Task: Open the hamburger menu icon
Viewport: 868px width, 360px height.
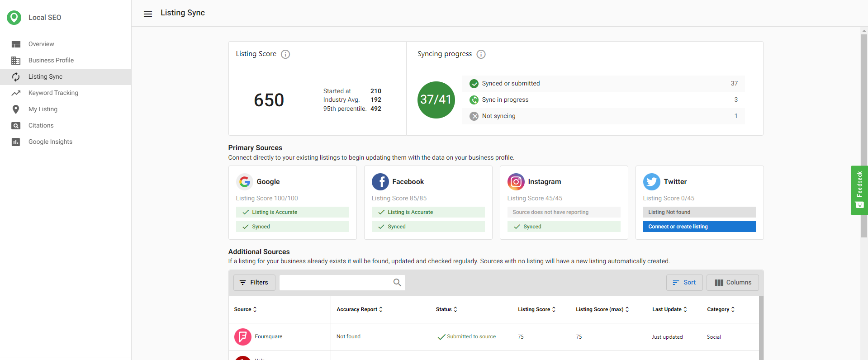Action: point(148,14)
